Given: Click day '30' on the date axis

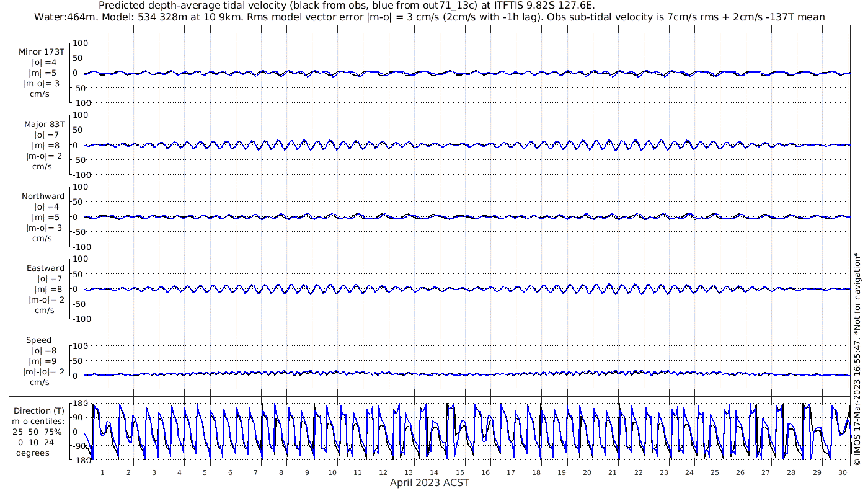Looking at the screenshot, I should [x=842, y=472].
